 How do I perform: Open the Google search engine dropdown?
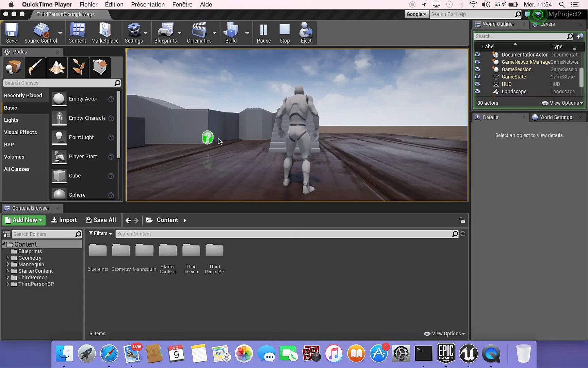(416, 14)
